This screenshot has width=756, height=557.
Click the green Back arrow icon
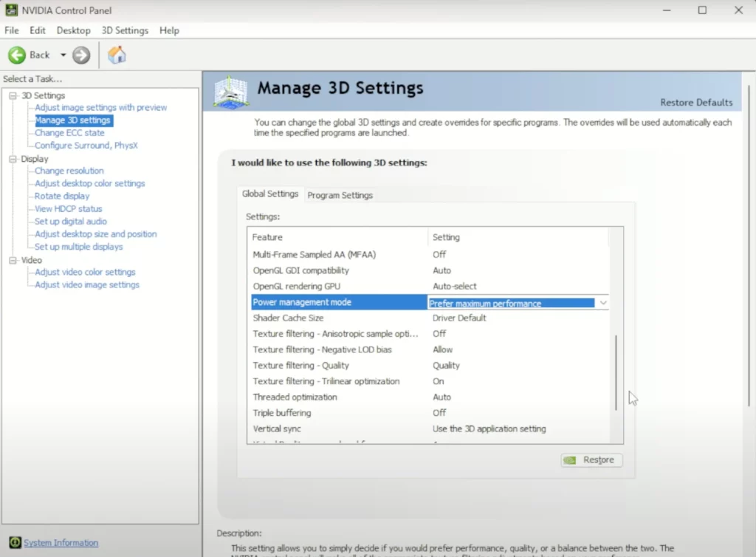tap(17, 55)
